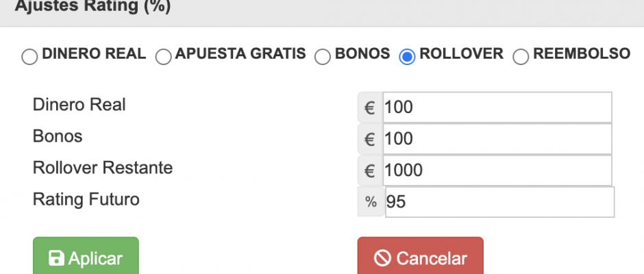Click the Rating Futuro percentage field
The width and height of the screenshot is (644, 274).
[x=499, y=202]
